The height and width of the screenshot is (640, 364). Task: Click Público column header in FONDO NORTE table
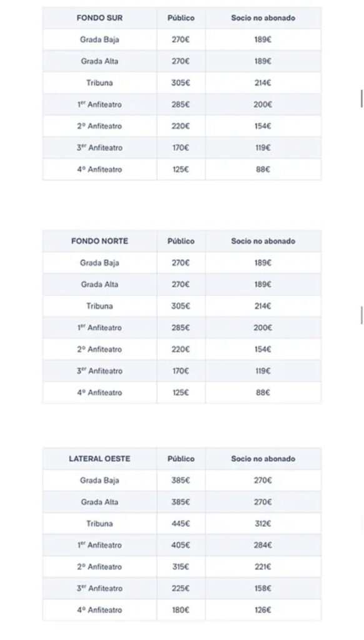[x=181, y=241]
